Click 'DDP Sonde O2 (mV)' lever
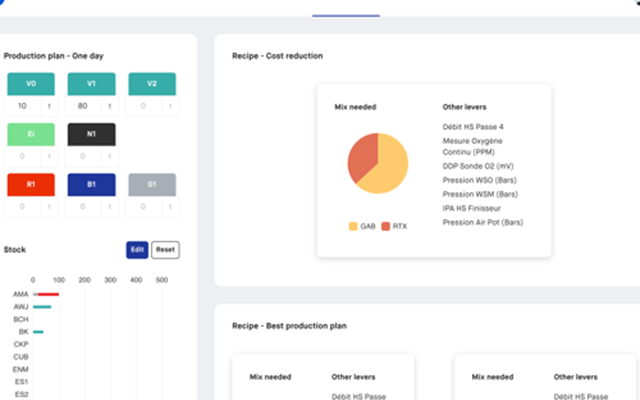The height and width of the screenshot is (400, 640). (478, 166)
